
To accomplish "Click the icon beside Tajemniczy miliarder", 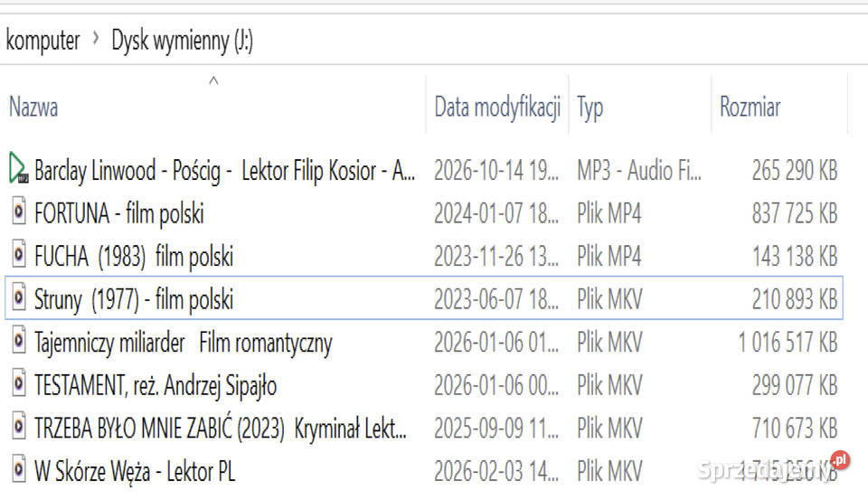I will 19,341.
